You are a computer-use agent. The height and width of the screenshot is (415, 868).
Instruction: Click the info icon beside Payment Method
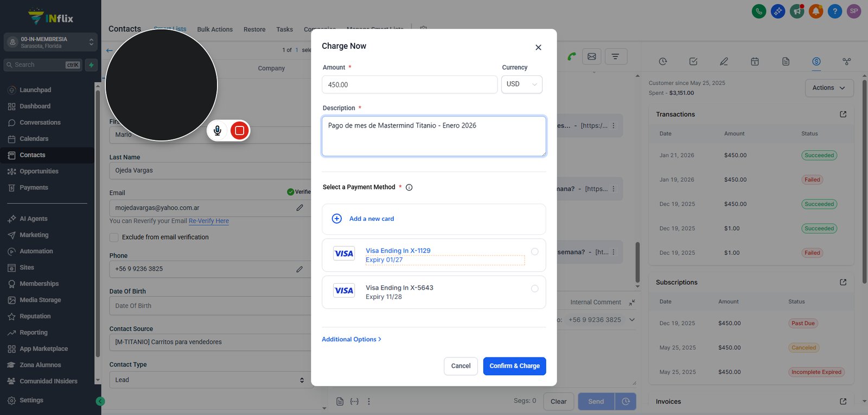tap(409, 187)
